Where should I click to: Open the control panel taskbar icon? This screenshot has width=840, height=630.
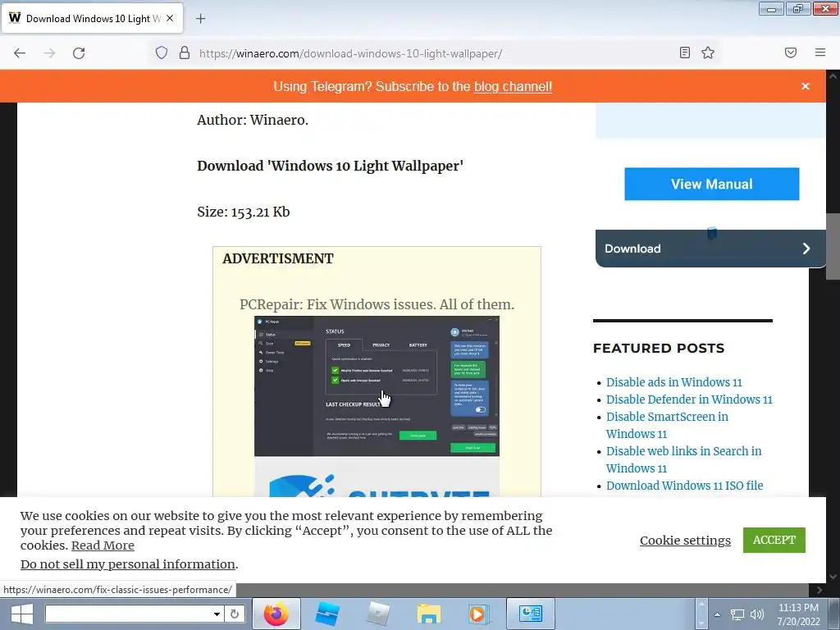point(531,614)
